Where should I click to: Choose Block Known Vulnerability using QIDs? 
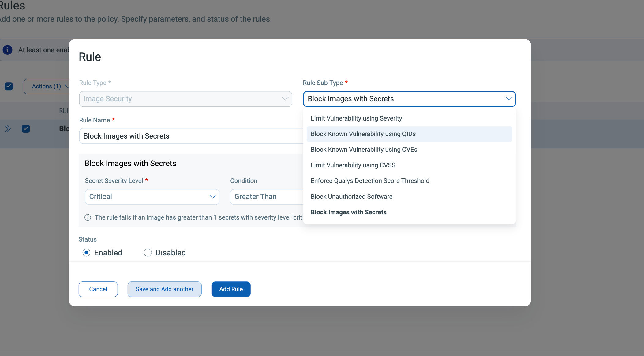pyautogui.click(x=363, y=134)
